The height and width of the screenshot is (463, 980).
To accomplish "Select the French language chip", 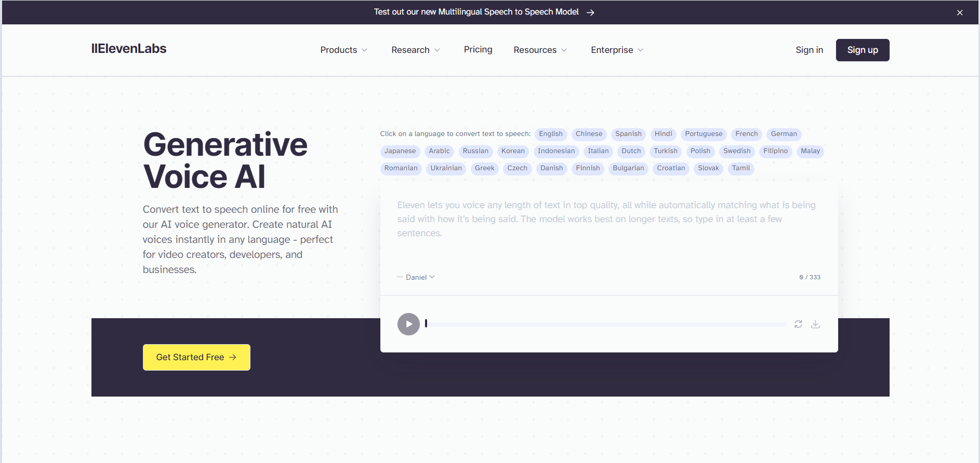I will 747,134.
